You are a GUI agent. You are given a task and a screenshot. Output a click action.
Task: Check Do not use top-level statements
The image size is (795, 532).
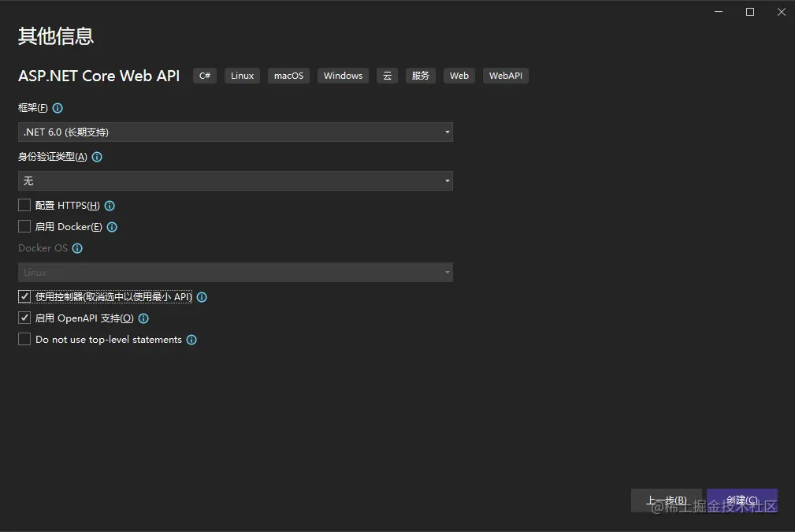tap(24, 339)
